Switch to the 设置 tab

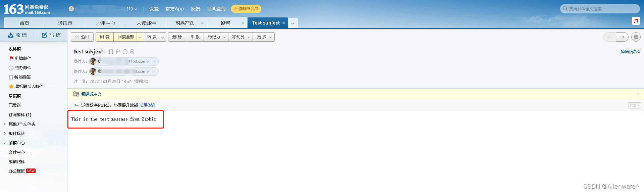[225, 23]
